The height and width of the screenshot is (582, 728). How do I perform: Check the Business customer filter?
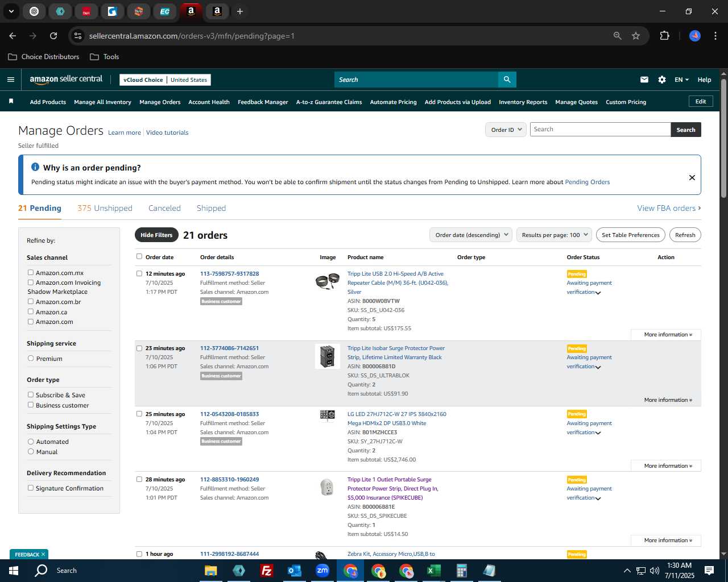[31, 405]
